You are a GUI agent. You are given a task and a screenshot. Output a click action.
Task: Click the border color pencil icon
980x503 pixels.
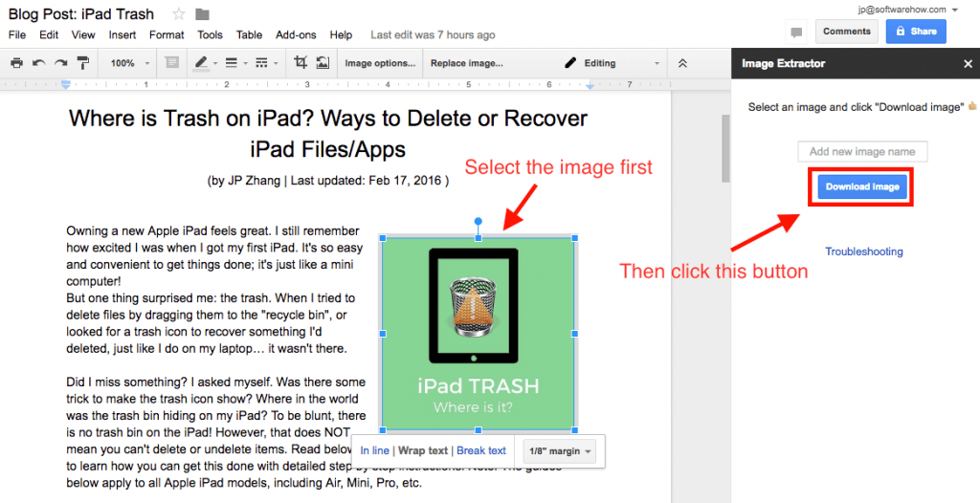(x=201, y=63)
